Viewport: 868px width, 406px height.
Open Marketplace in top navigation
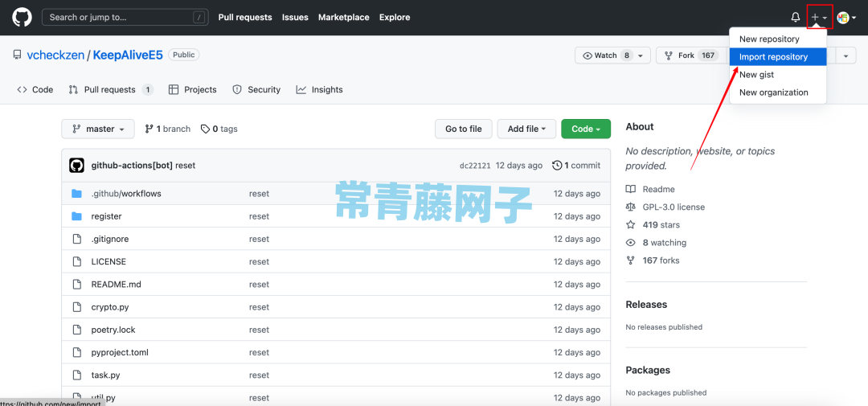pyautogui.click(x=344, y=17)
